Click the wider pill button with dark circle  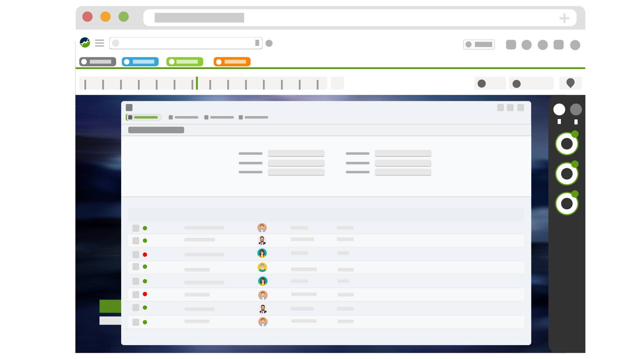[x=531, y=83]
